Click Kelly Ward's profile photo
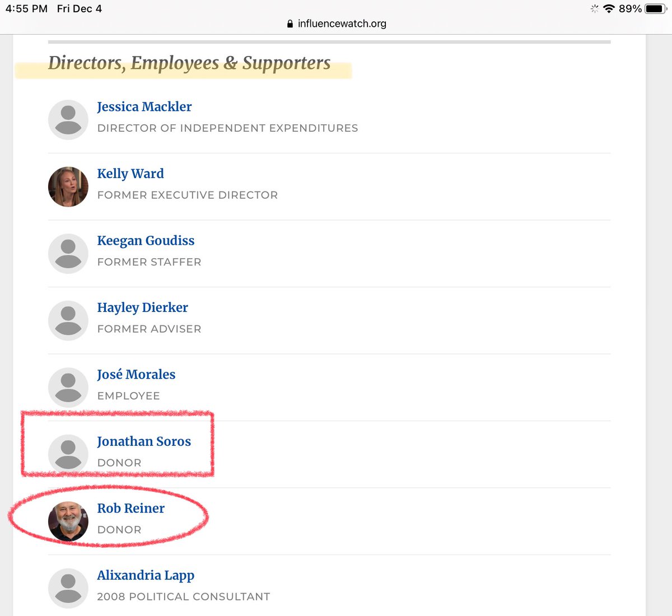Screen dimensions: 672x616 click(68, 186)
